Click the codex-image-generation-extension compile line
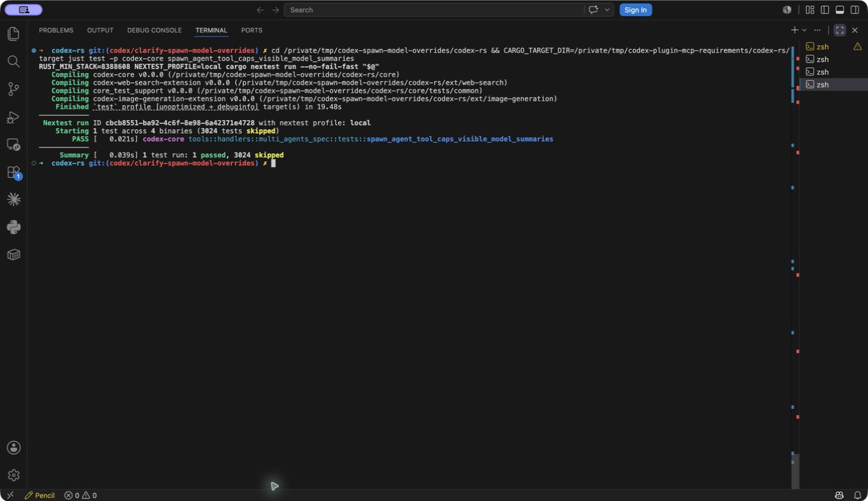Viewport: 868px width, 501px height. pos(305,99)
